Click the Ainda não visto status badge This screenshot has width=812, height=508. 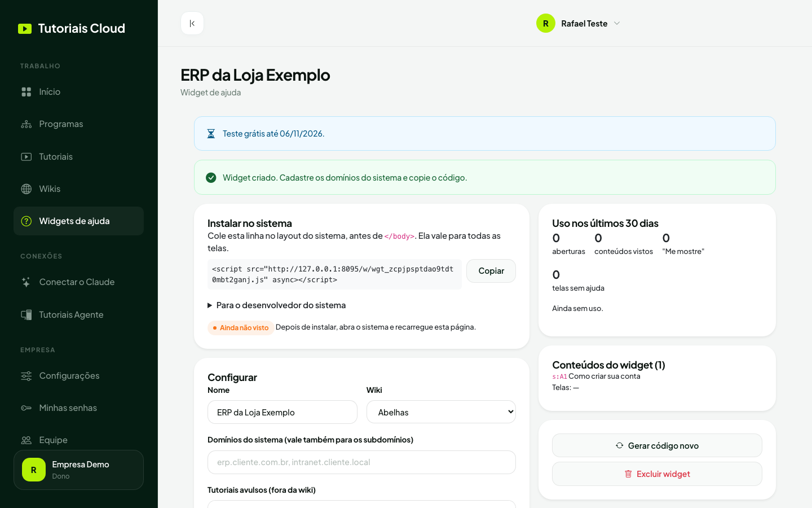241,328
